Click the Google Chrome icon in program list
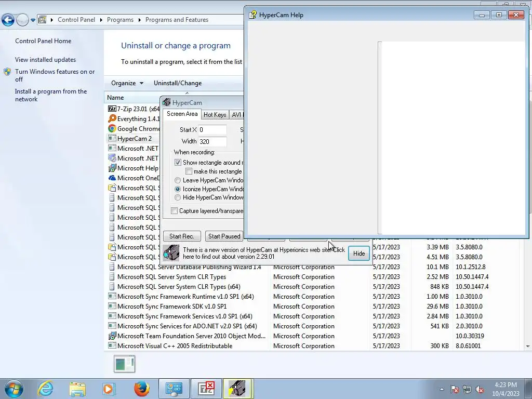The width and height of the screenshot is (532, 399). [x=112, y=129]
